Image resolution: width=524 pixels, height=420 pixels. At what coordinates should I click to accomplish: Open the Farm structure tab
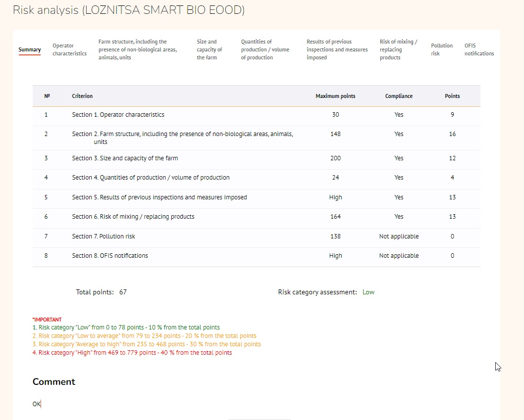coord(137,49)
